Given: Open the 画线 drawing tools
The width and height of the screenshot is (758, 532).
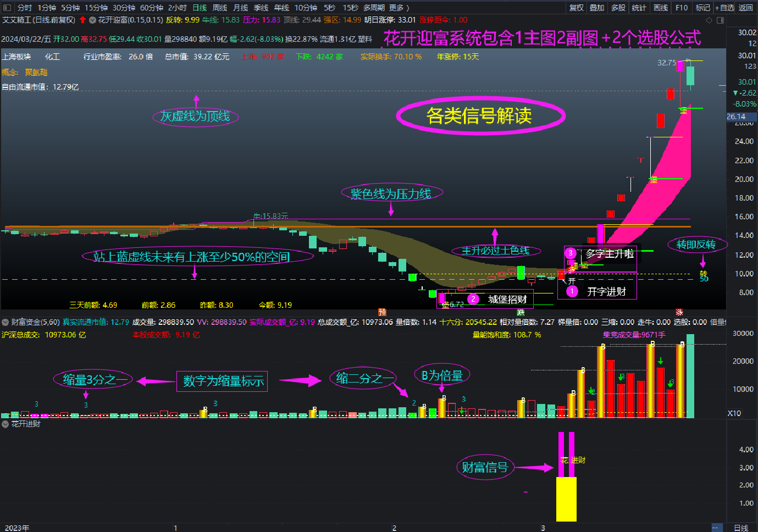Looking at the screenshot, I should pyautogui.click(x=661, y=8).
